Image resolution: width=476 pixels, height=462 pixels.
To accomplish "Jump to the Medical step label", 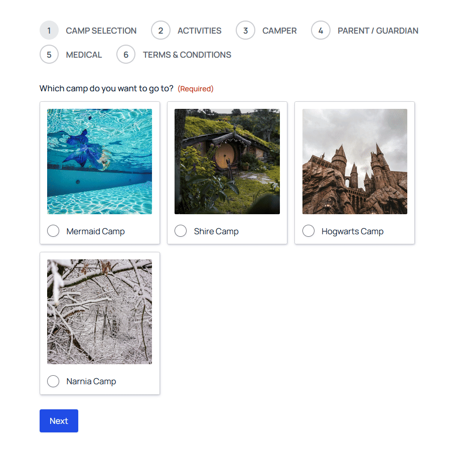I will pyautogui.click(x=84, y=55).
